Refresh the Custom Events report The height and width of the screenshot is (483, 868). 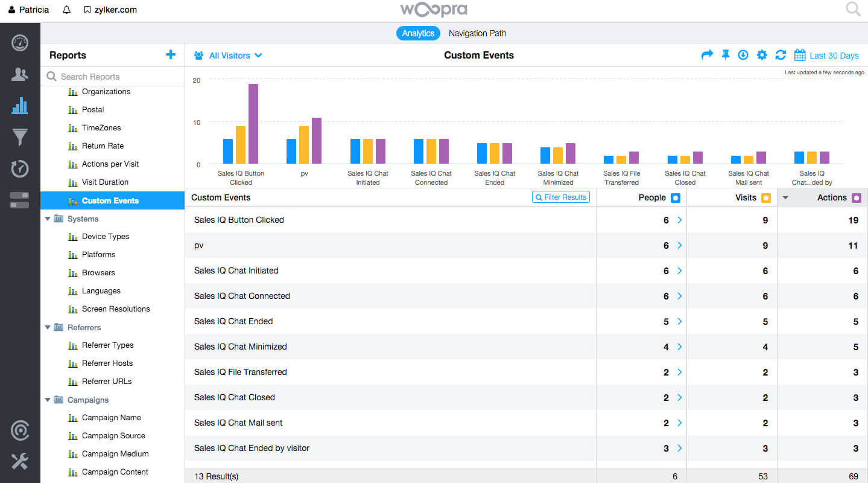(x=781, y=55)
